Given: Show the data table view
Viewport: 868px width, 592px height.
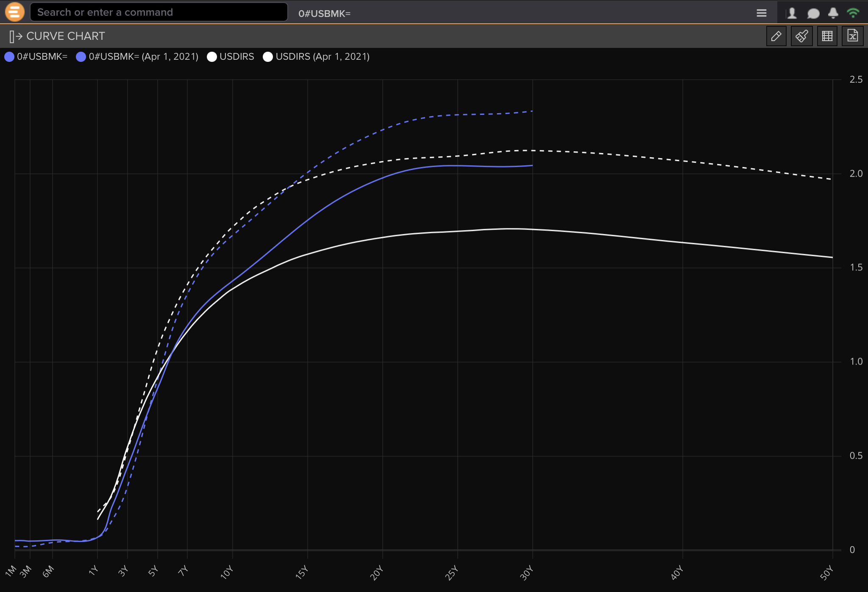Looking at the screenshot, I should pyautogui.click(x=827, y=36).
